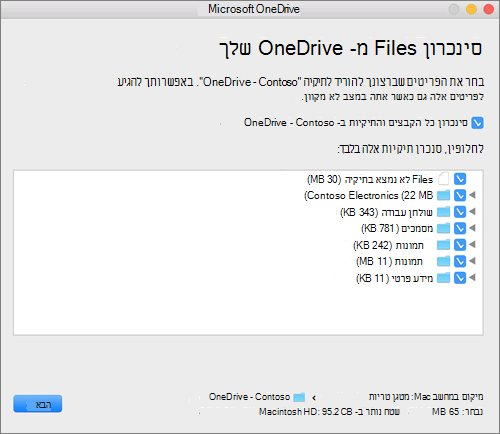Expand the 'שולחן עבודה' folder arrow
Screen dimensions: 500x434
pos(472,211)
